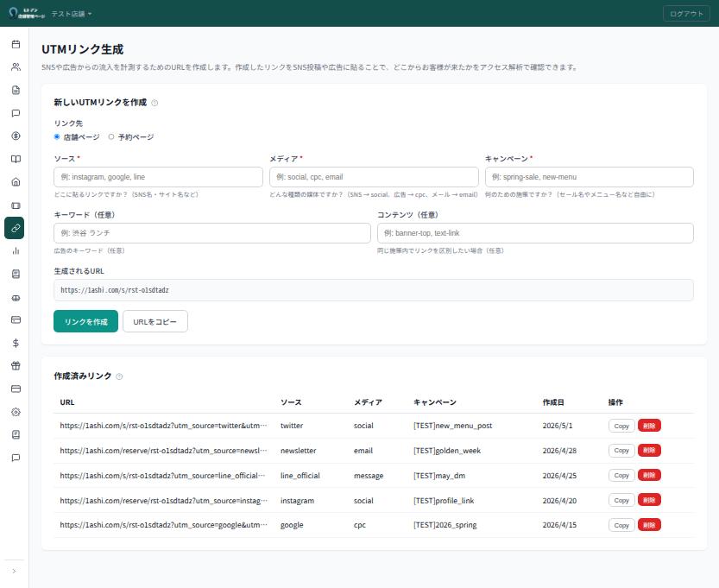719x588 pixels.
Task: Copy the google row link
Action: pyautogui.click(x=621, y=525)
